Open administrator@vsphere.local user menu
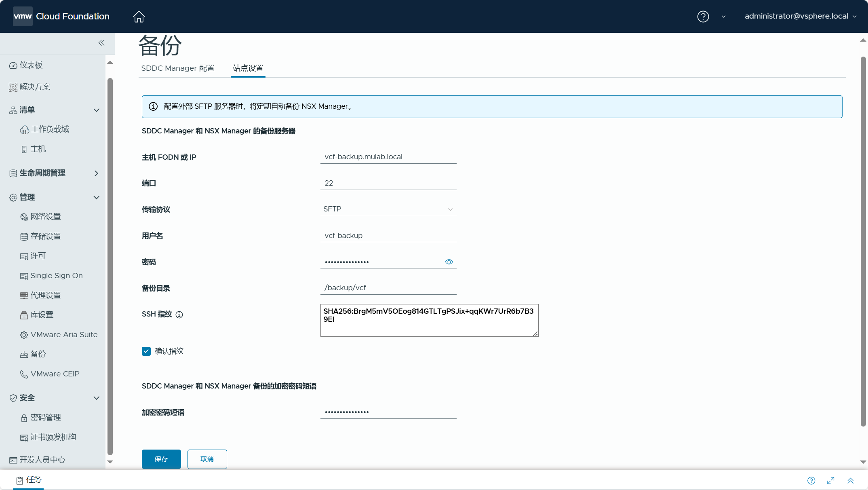This screenshot has height=490, width=868. pyautogui.click(x=800, y=16)
